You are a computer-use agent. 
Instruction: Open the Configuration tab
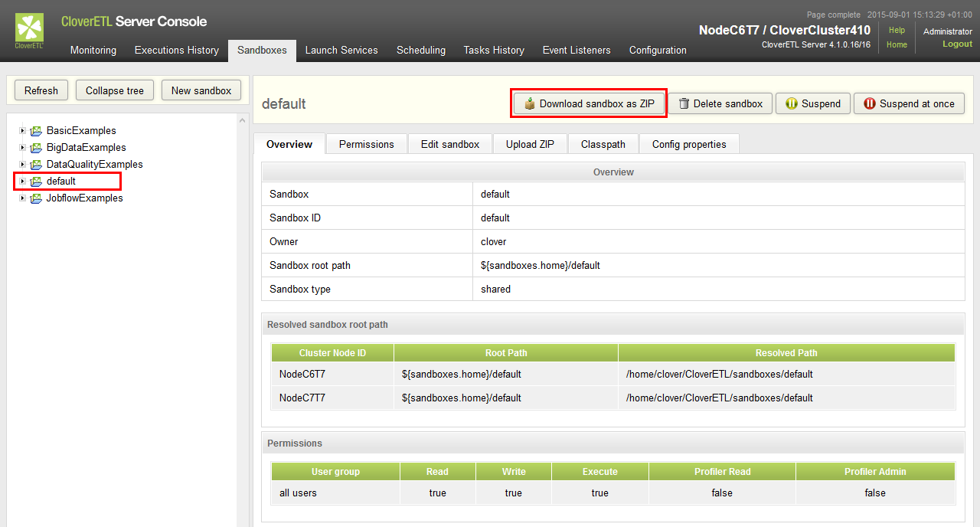coord(658,50)
